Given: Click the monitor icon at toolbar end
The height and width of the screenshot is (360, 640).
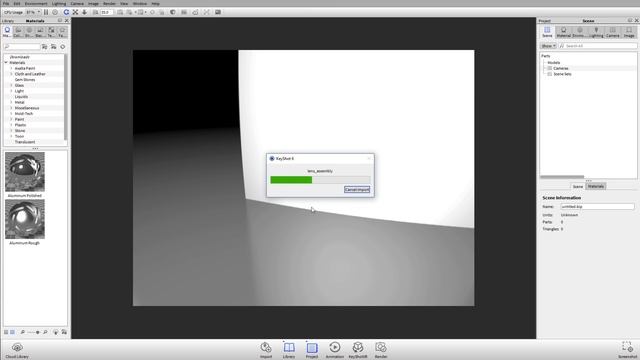Looking at the screenshot, I should [218, 12].
